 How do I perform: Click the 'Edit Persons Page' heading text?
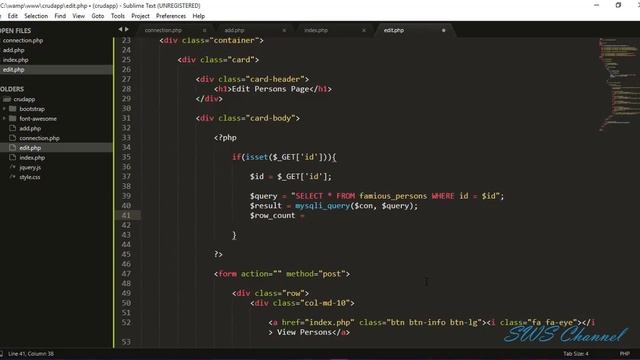pos(270,89)
